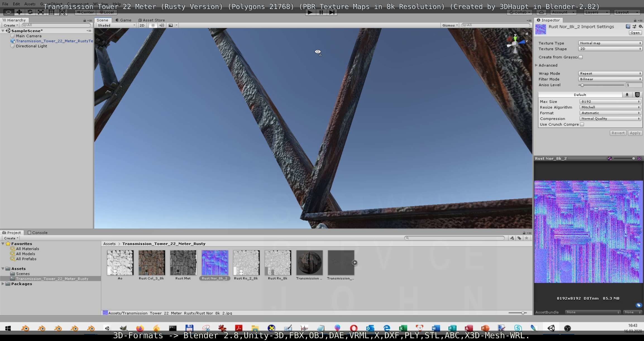Select Rust Col_3_8k texture thumbnail
This screenshot has height=341, width=644.
(x=152, y=263)
